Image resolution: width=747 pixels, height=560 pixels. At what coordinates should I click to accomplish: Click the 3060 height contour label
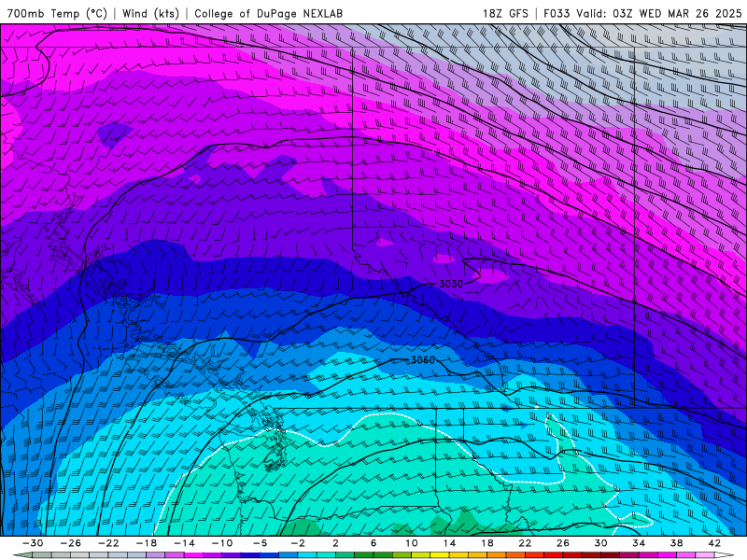point(423,360)
